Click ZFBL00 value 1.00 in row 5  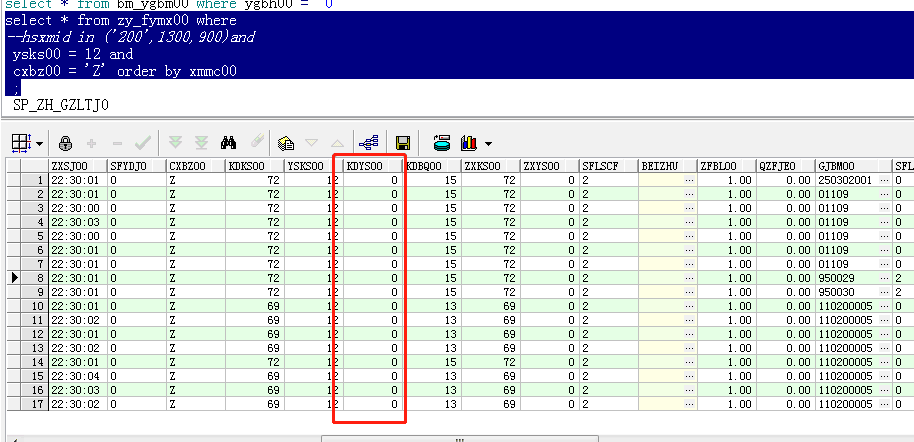[x=727, y=236]
